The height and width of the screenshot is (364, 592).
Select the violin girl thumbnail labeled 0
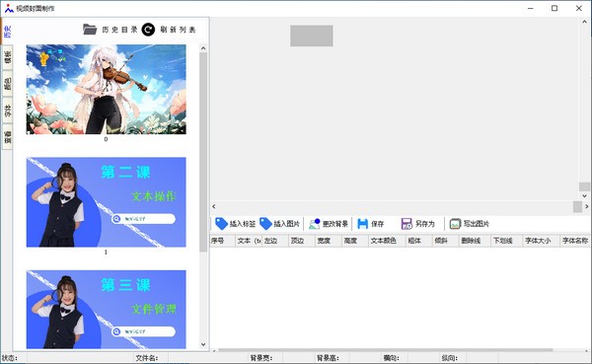coord(107,89)
